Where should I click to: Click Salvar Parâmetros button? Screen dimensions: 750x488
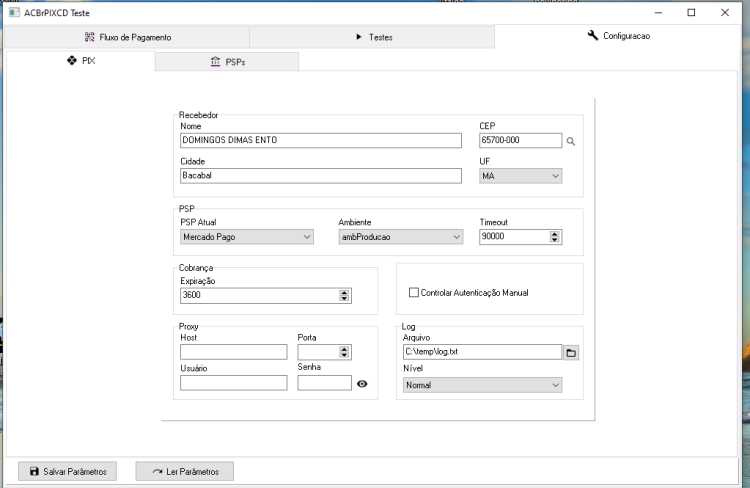(67, 472)
